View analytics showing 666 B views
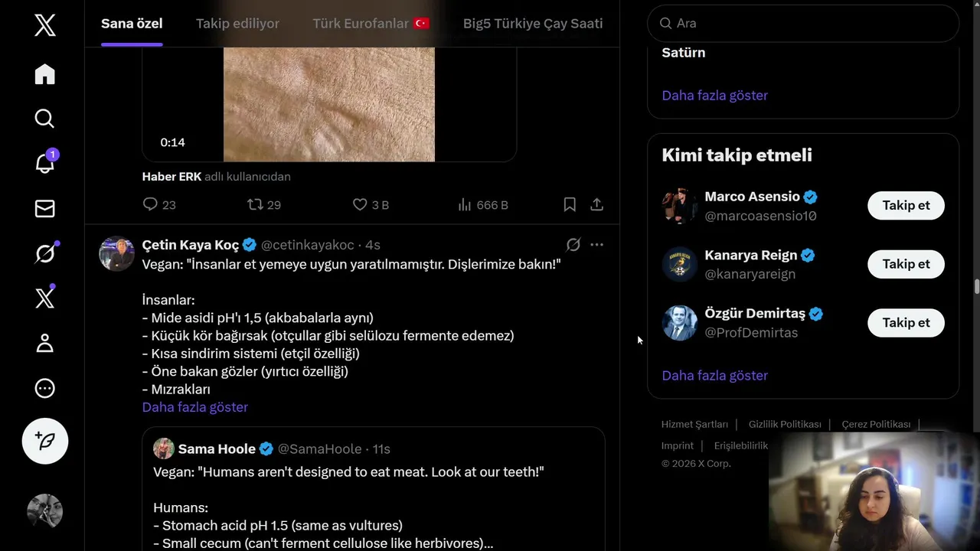Screen dimensions: 980x551 (482, 205)
